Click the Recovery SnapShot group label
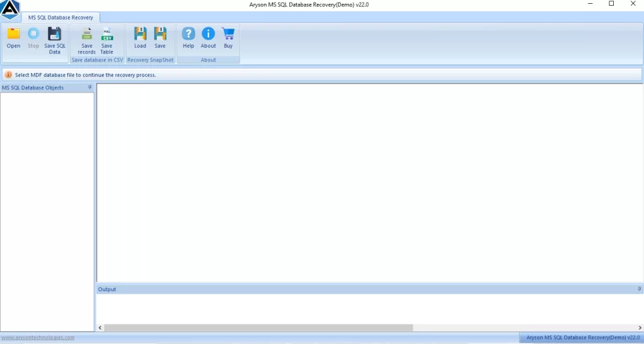This screenshot has width=644, height=344. point(150,60)
